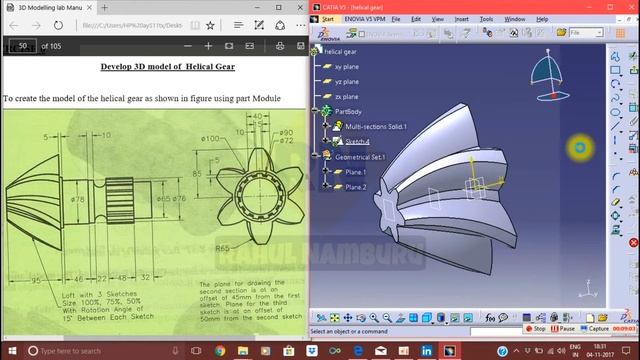
Task: Select the xy plane in the spec tree
Action: [x=347, y=67]
